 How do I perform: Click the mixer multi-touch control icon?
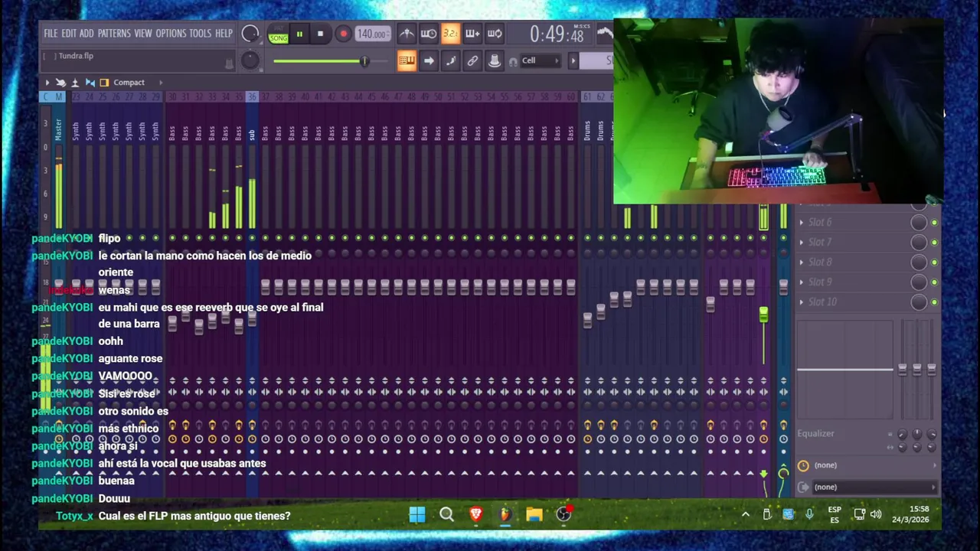click(x=60, y=83)
